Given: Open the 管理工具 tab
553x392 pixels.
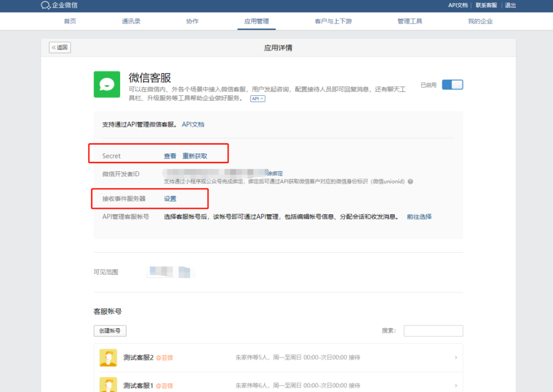Looking at the screenshot, I should (409, 21).
